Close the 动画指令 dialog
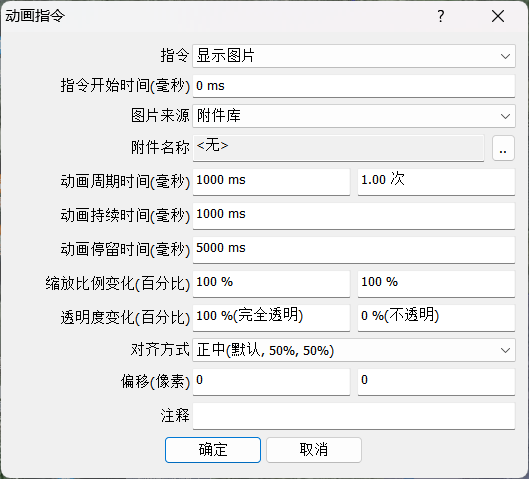 (x=498, y=16)
